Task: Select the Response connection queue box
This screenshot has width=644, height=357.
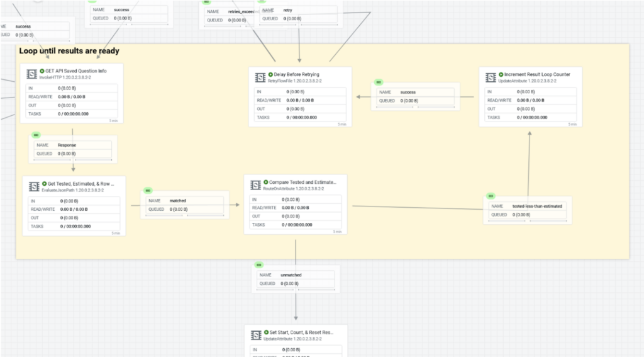Action: point(72,149)
